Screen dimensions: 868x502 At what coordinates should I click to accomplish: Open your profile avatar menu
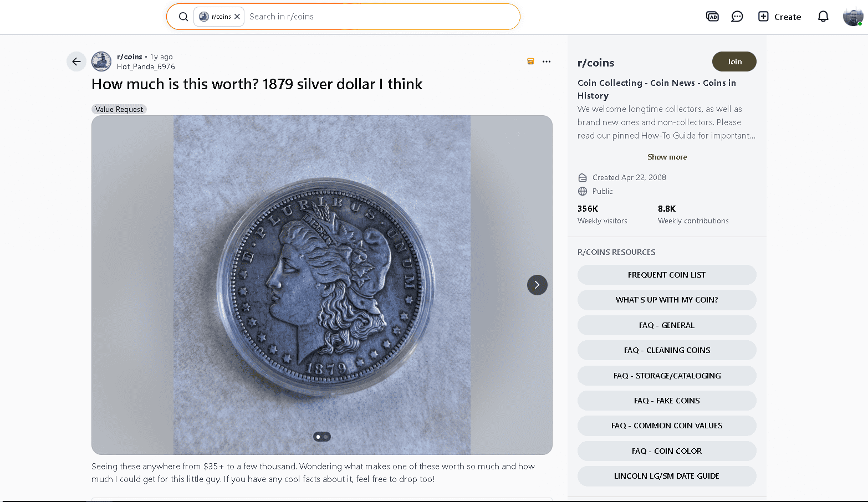(852, 16)
